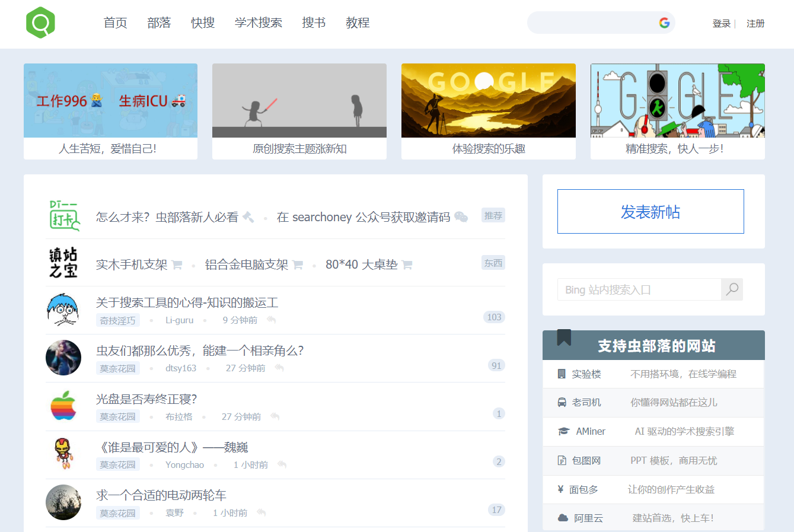Screen dimensions: 794x532
Task: Click the 注册 register link
Action: click(x=755, y=24)
